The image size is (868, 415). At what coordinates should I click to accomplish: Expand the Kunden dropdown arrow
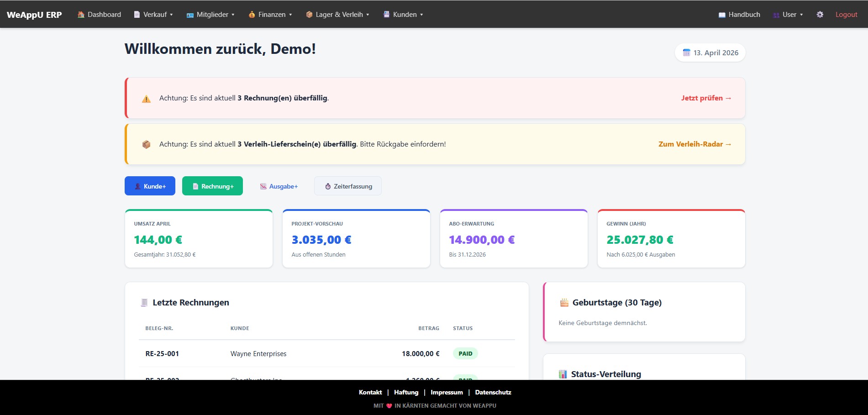(421, 15)
